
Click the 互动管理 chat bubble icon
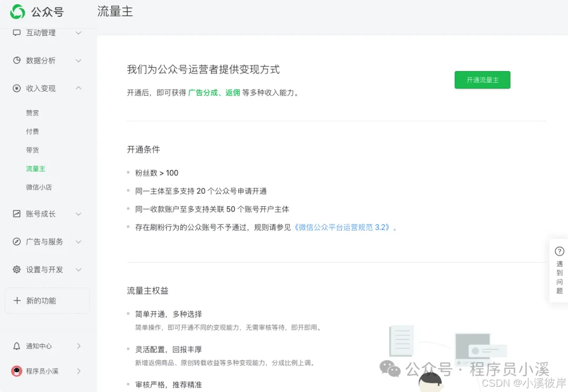17,33
